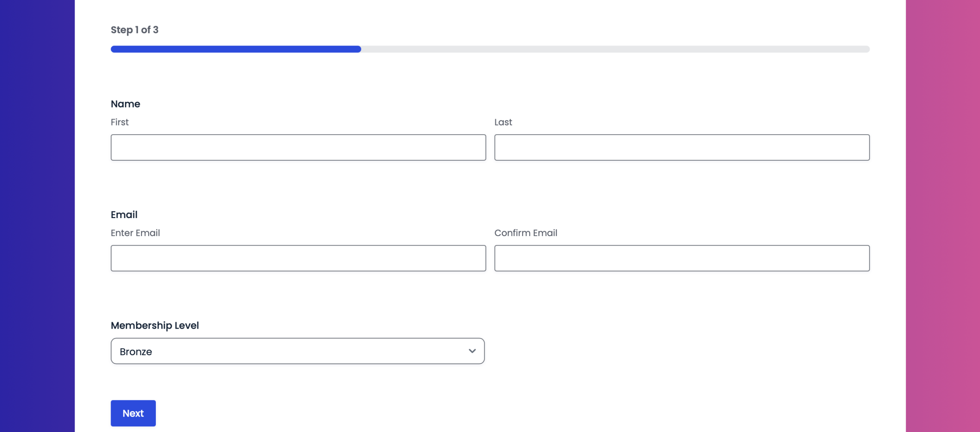Click the Bronze text in the dropdown
Image resolution: width=980 pixels, height=432 pixels.
pos(136,351)
